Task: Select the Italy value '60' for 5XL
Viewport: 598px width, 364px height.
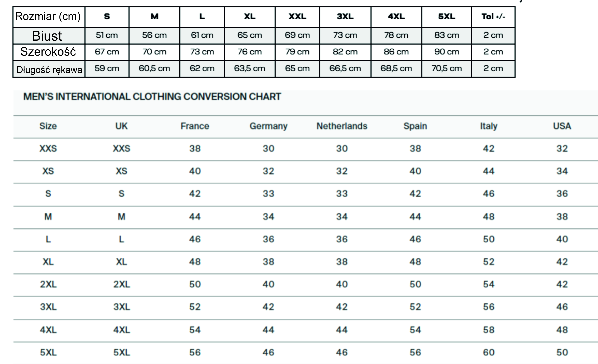Action: (x=489, y=352)
